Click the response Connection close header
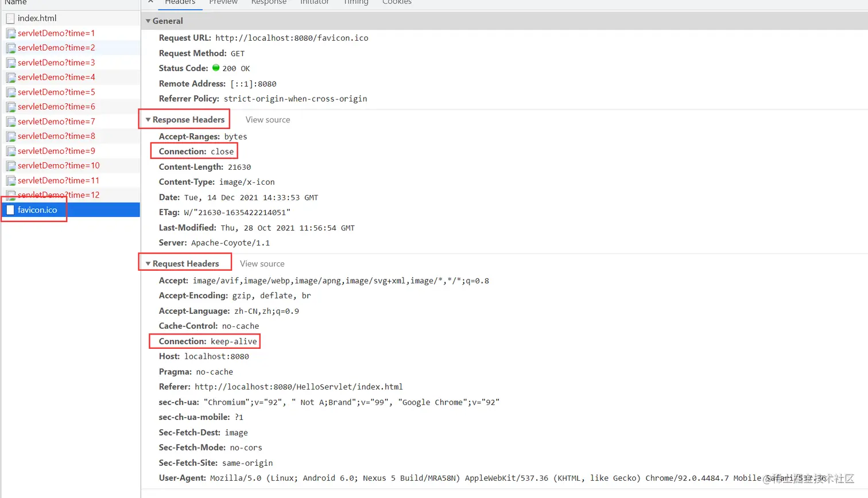This screenshot has height=498, width=868. coord(196,151)
